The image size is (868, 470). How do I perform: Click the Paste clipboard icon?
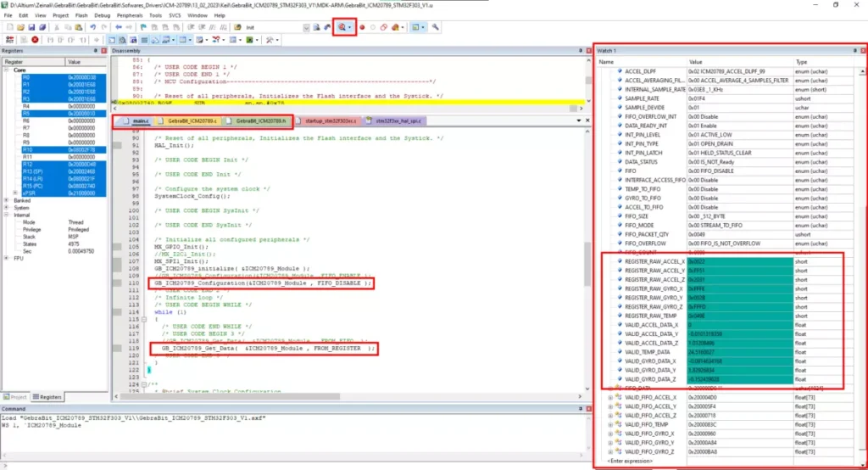[x=79, y=27]
